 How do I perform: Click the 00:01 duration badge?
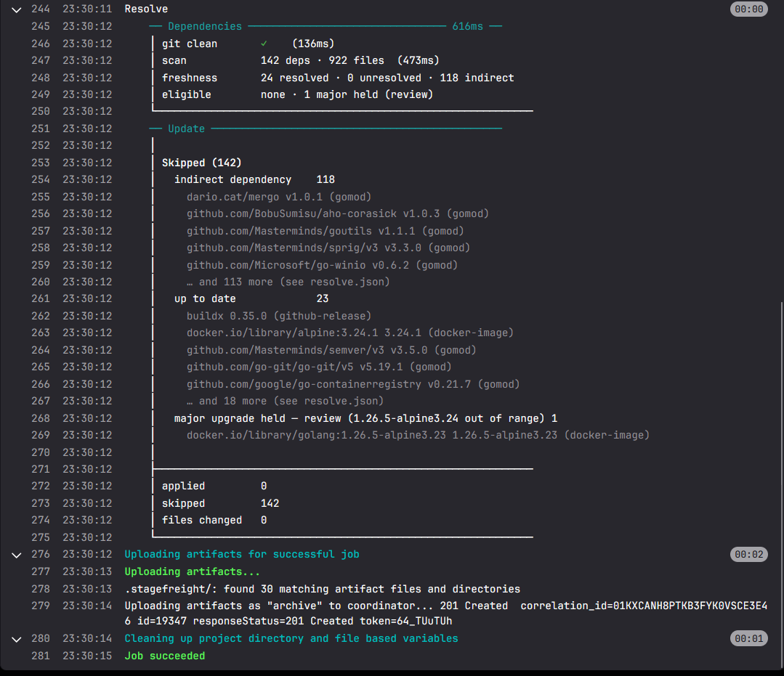tap(748, 638)
